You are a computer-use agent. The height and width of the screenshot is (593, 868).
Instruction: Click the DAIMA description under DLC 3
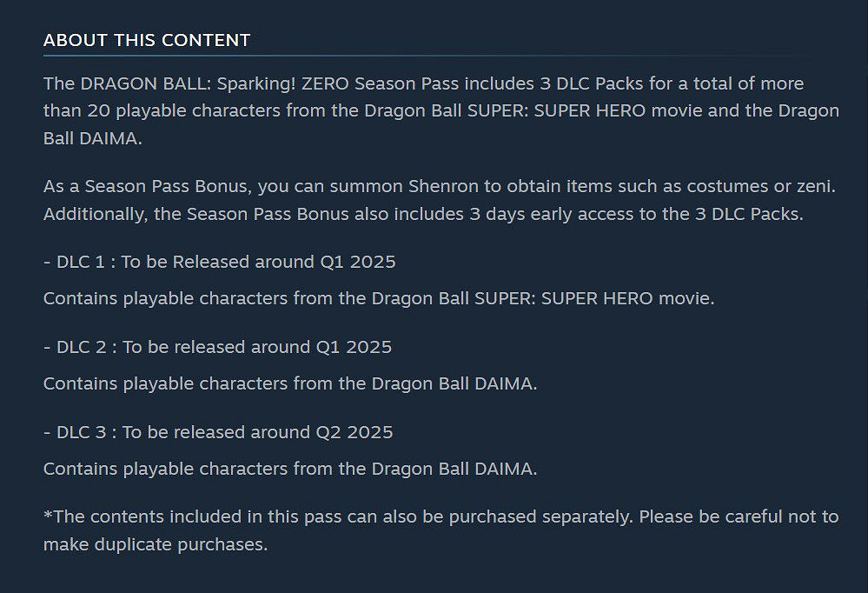pyautogui.click(x=290, y=469)
